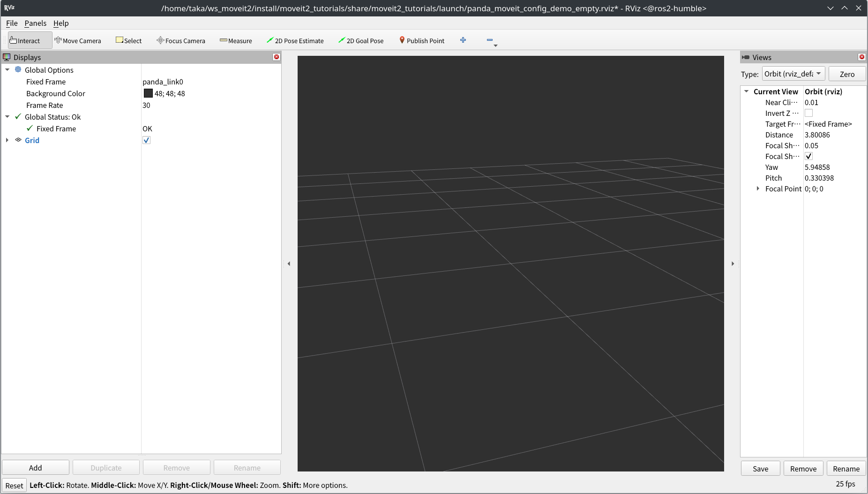This screenshot has height=494, width=868.
Task: Select the 2D Goal Pose tool
Action: (x=361, y=40)
